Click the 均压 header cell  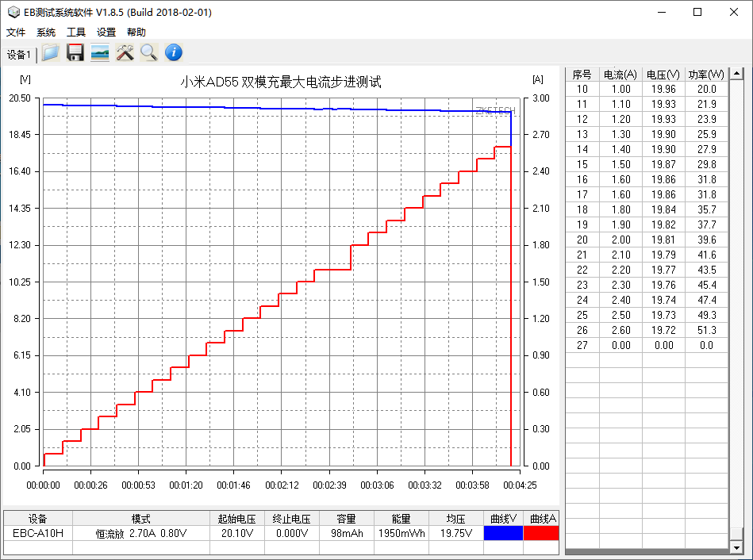pyautogui.click(x=456, y=519)
